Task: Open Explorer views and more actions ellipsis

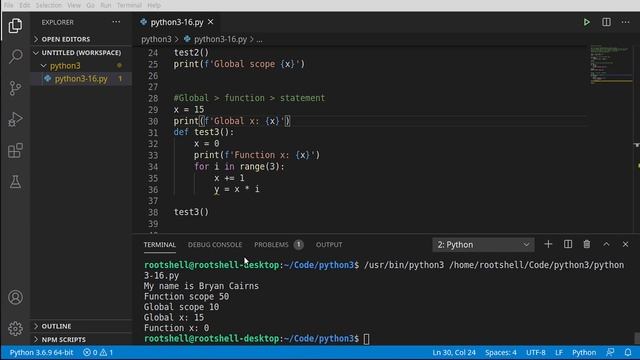Action: point(116,22)
